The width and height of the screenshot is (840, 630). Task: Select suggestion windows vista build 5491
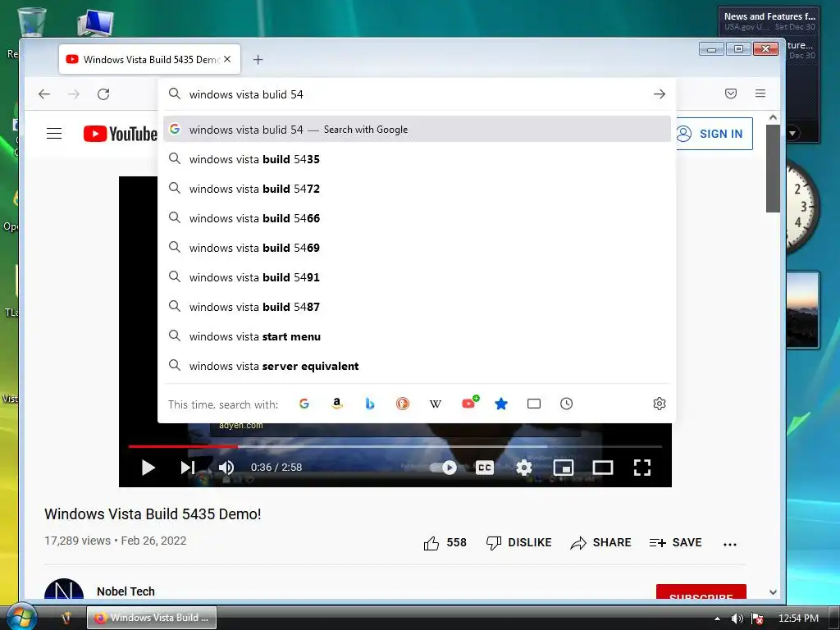[417, 277]
